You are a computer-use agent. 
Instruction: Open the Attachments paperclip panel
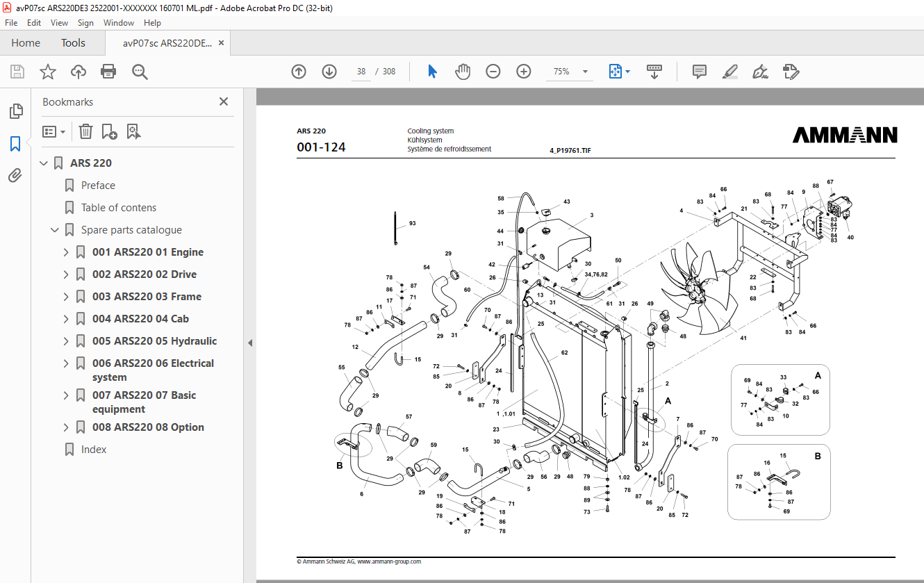click(15, 176)
